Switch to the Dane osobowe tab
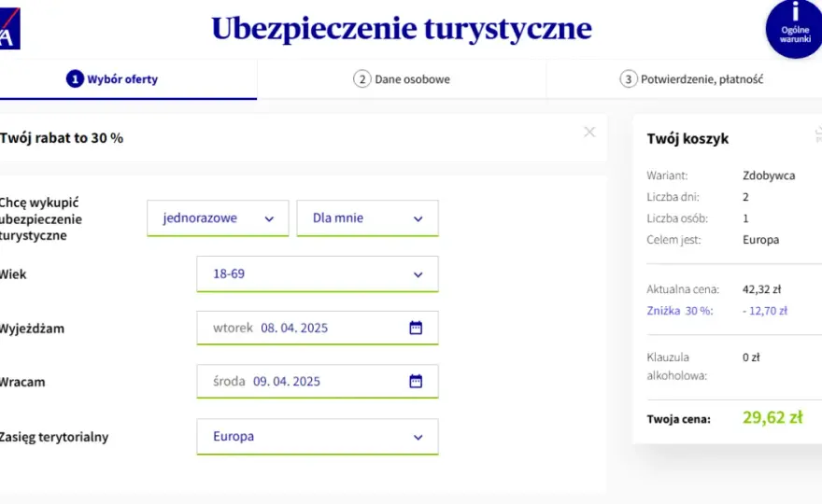The width and height of the screenshot is (822, 504). click(x=402, y=79)
